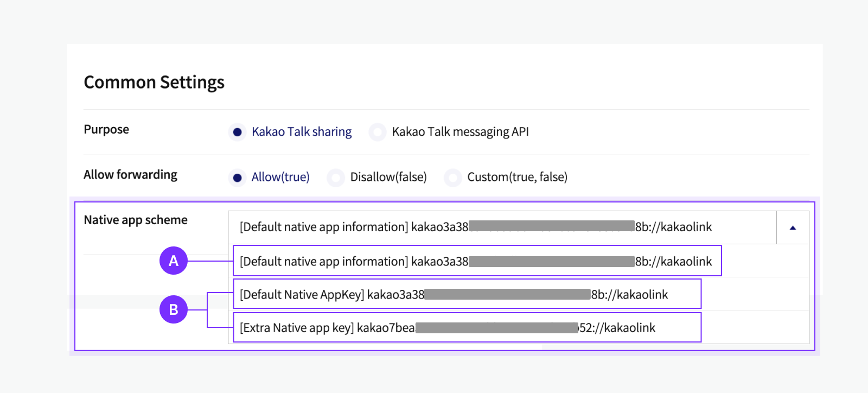Click the Allow forwarding row label
The width and height of the screenshot is (868, 393).
point(130,175)
